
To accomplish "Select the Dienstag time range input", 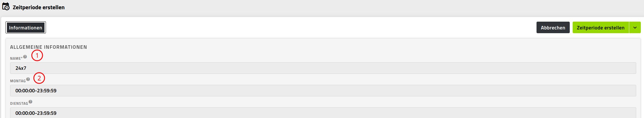I will pos(323,113).
